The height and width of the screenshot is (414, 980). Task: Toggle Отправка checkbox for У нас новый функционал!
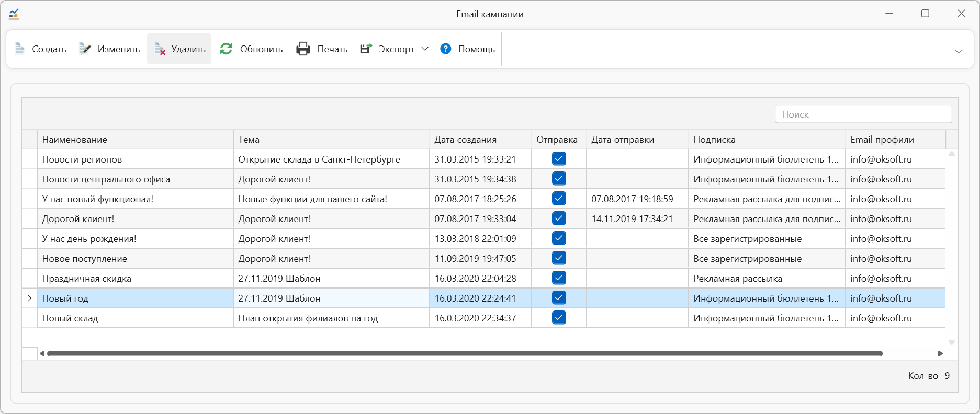click(559, 199)
